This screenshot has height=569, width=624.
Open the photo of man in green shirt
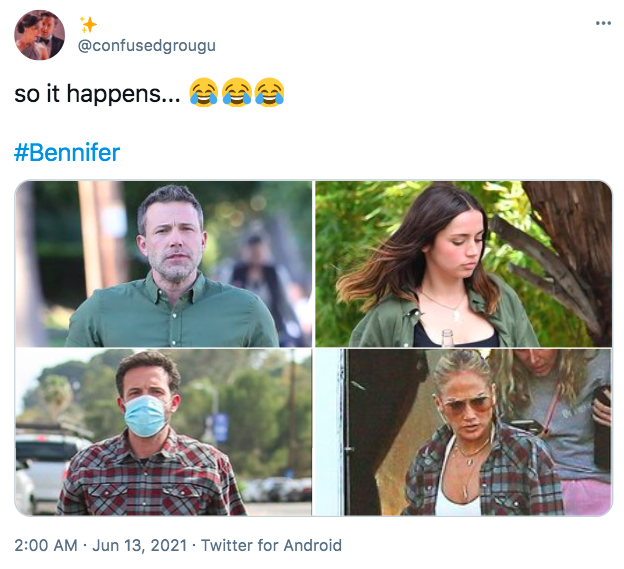click(164, 264)
